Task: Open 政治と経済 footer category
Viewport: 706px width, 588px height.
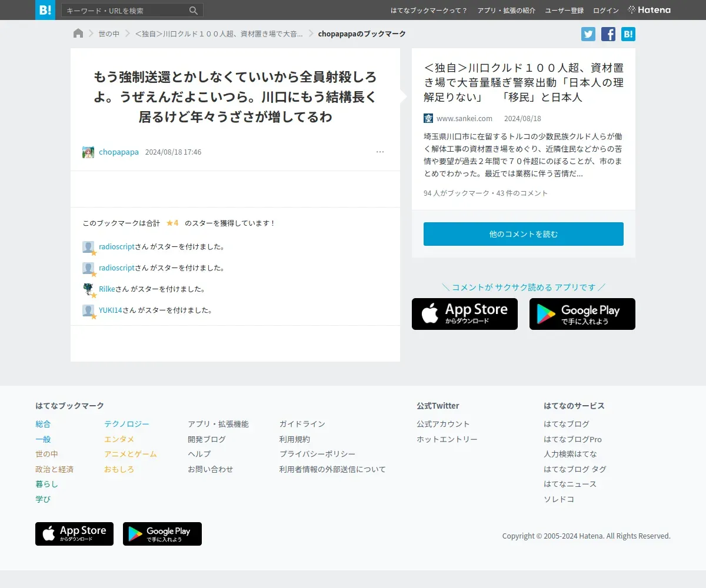Action: click(x=54, y=469)
